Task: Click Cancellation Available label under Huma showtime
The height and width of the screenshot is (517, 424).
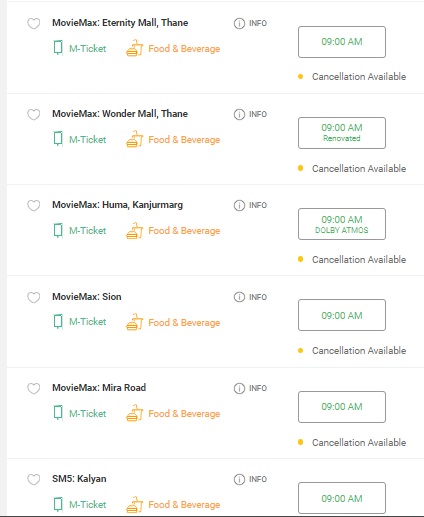Action: [x=359, y=260]
